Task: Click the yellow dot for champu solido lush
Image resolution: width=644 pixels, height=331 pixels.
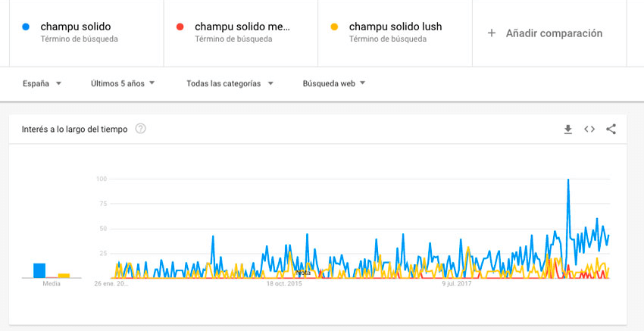Action: tap(334, 27)
